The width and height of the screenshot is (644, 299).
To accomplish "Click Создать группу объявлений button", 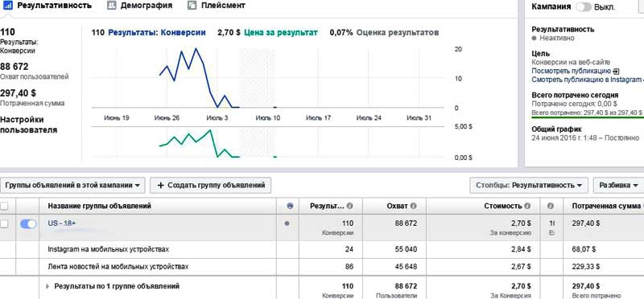I will (x=210, y=186).
